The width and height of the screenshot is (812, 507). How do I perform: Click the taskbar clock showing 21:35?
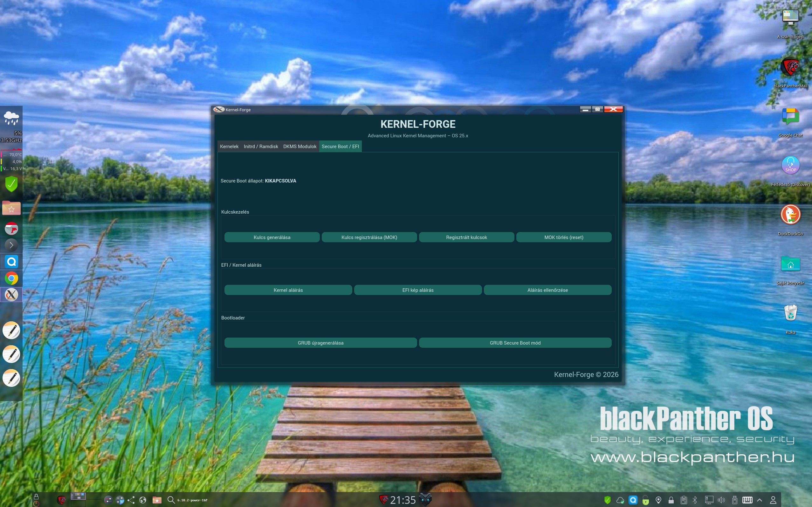pos(403,500)
